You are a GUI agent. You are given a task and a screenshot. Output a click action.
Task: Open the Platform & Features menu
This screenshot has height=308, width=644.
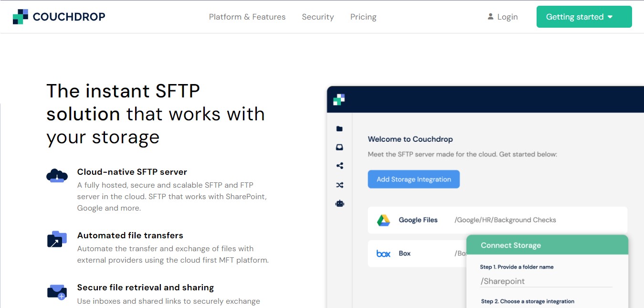tap(247, 17)
